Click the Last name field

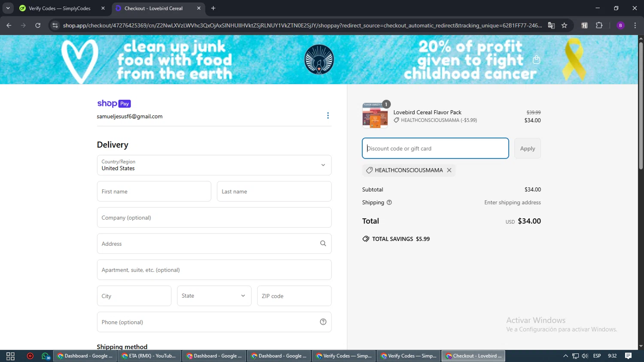(274, 191)
